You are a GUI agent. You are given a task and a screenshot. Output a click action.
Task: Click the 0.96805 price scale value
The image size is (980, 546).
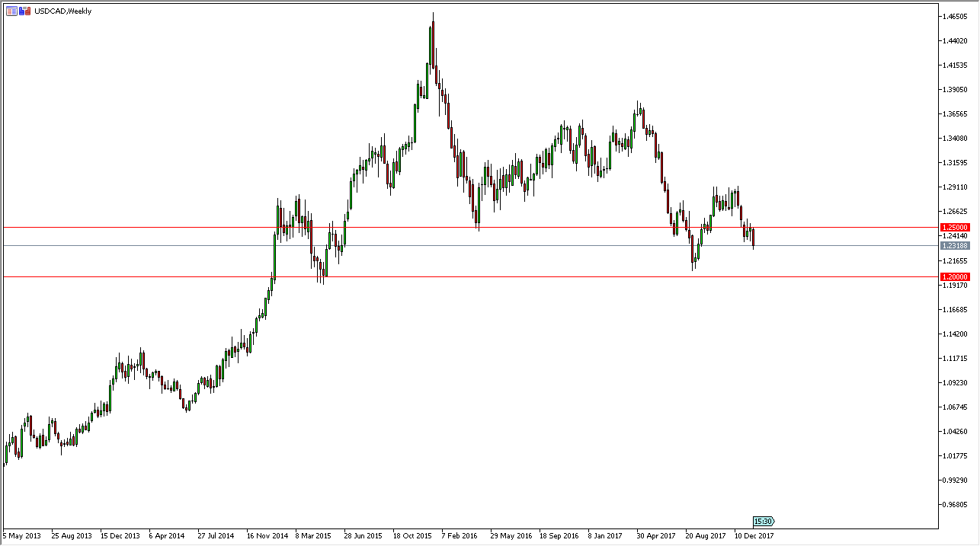(956, 504)
